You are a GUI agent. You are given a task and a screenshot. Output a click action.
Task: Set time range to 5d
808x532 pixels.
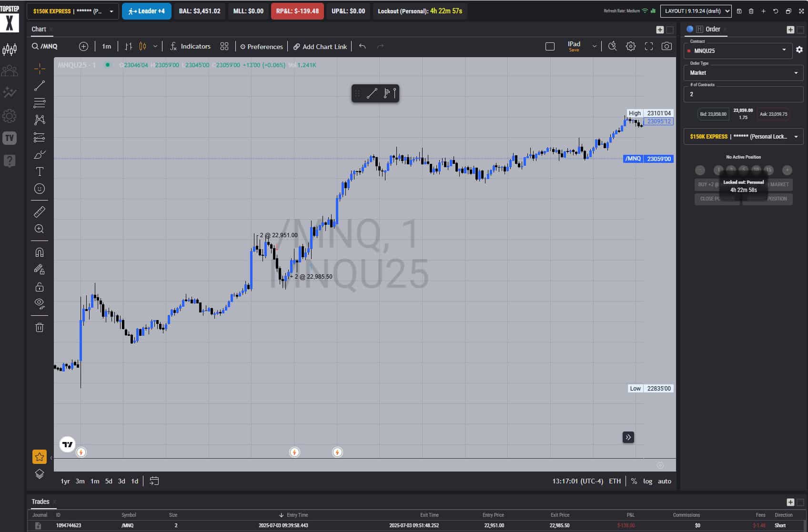(109, 481)
